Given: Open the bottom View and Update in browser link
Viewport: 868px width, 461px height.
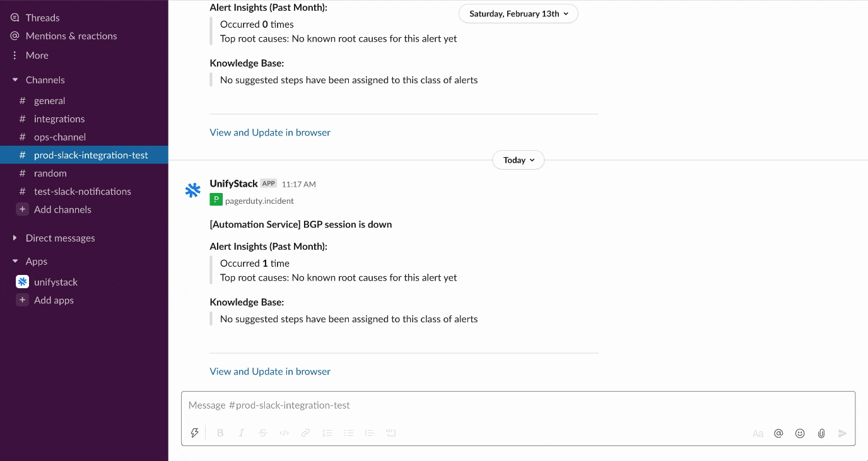Looking at the screenshot, I should 270,371.
